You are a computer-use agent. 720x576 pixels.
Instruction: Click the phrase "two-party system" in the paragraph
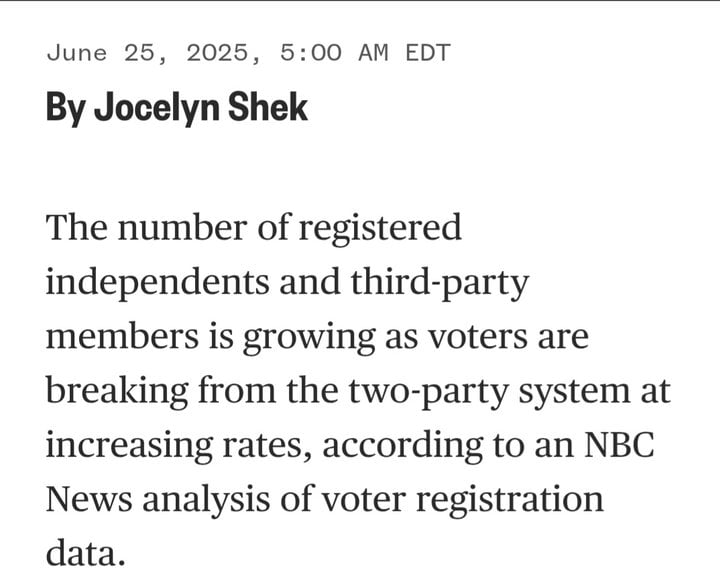(x=489, y=391)
